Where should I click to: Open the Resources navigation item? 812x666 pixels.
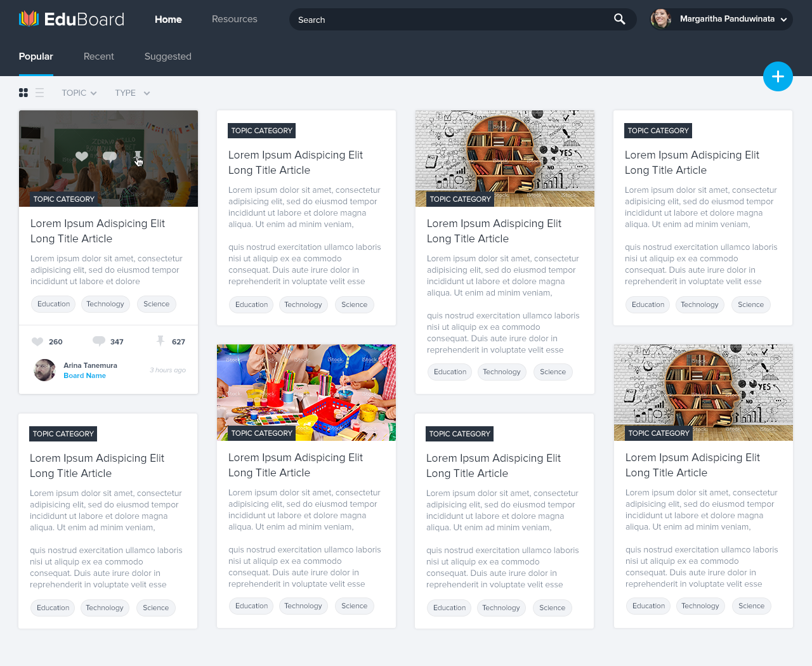coord(234,19)
